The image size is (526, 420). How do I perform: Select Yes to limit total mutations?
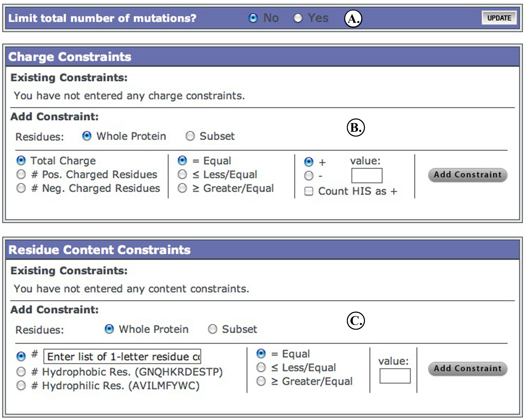[298, 18]
